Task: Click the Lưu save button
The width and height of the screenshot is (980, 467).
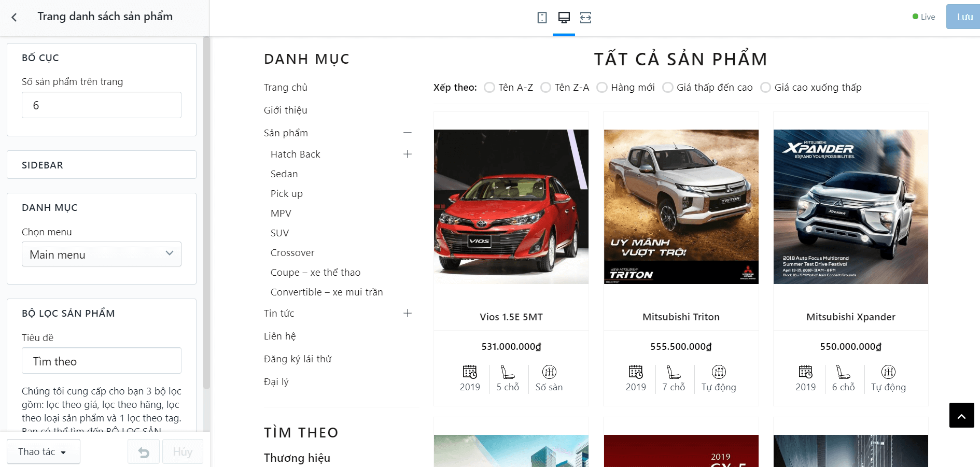Action: click(963, 17)
